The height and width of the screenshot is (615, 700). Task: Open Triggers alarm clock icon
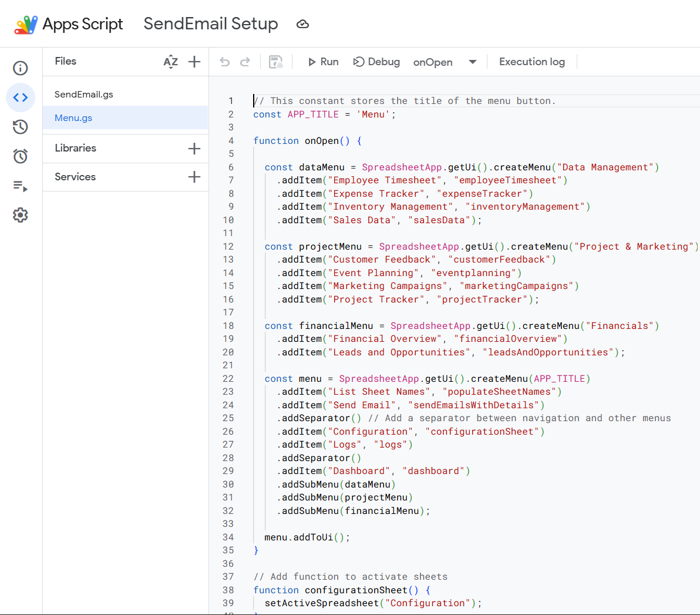pyautogui.click(x=21, y=156)
